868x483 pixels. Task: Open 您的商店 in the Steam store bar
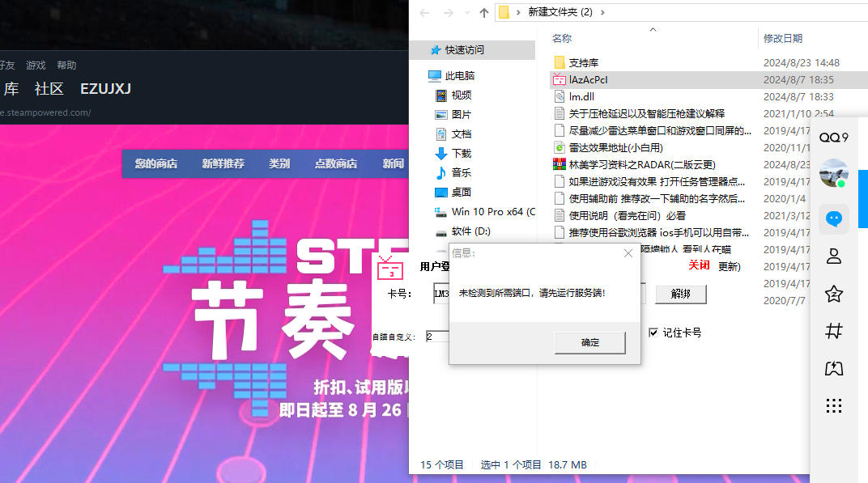[156, 163]
